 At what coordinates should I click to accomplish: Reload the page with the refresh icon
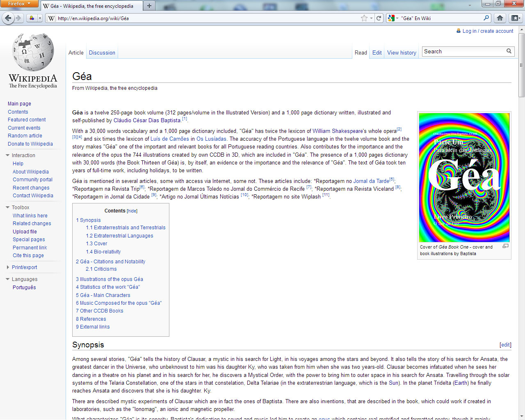tap(379, 18)
